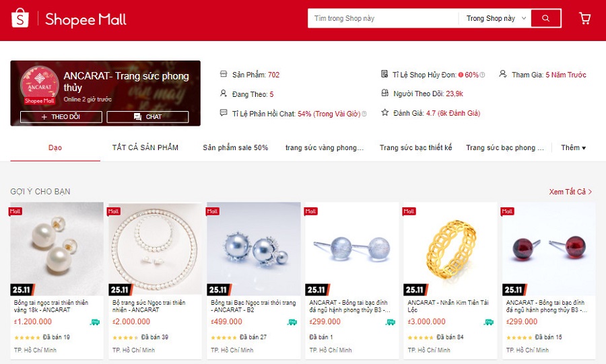606x364 pixels.
Task: Click the star icon beside Đánh Giá
Action: coord(384,113)
